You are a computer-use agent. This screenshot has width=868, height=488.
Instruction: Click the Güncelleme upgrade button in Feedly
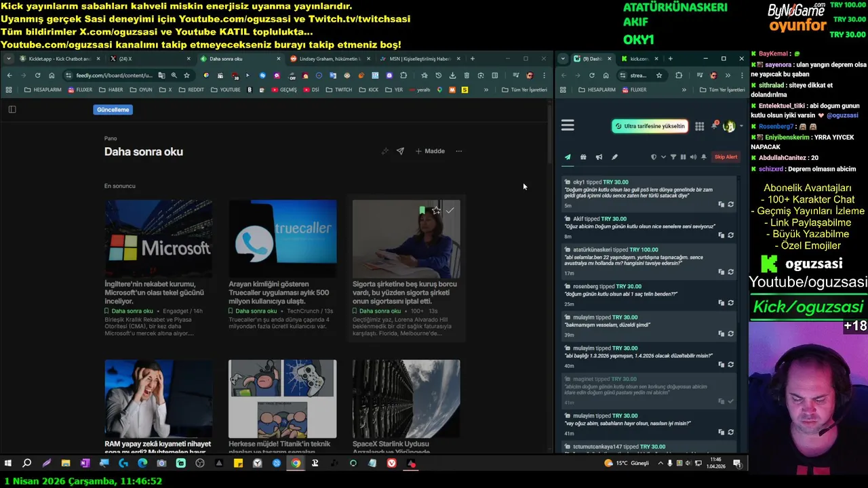click(x=113, y=110)
